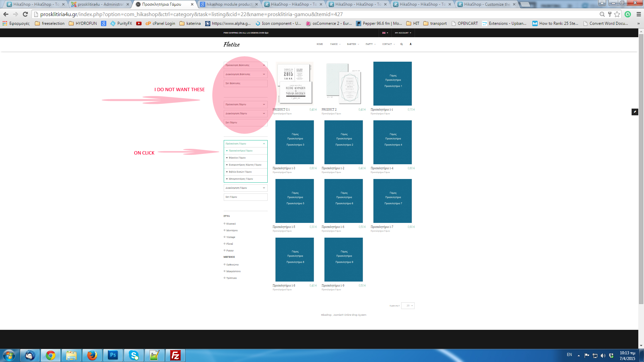This screenshot has height=362, width=644.
Task: Collapse the Πρόσκληση Γάμου sidebar category
Action: (264, 144)
